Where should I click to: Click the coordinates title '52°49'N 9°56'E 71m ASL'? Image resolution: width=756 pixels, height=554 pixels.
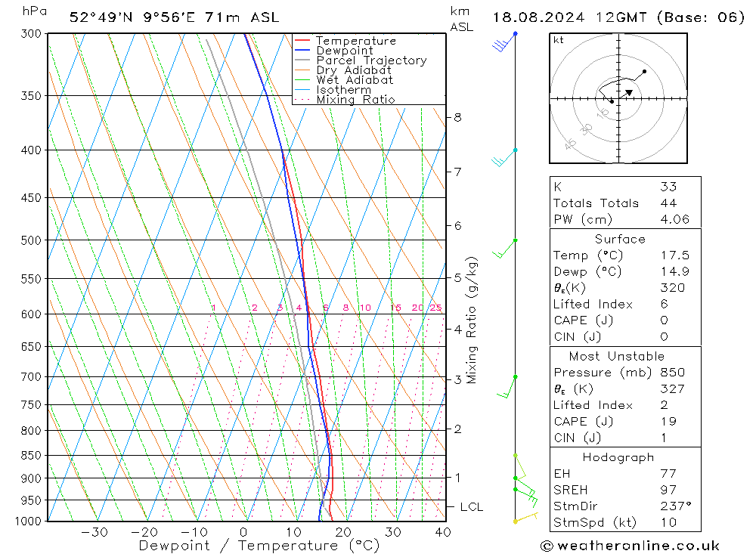click(x=174, y=17)
